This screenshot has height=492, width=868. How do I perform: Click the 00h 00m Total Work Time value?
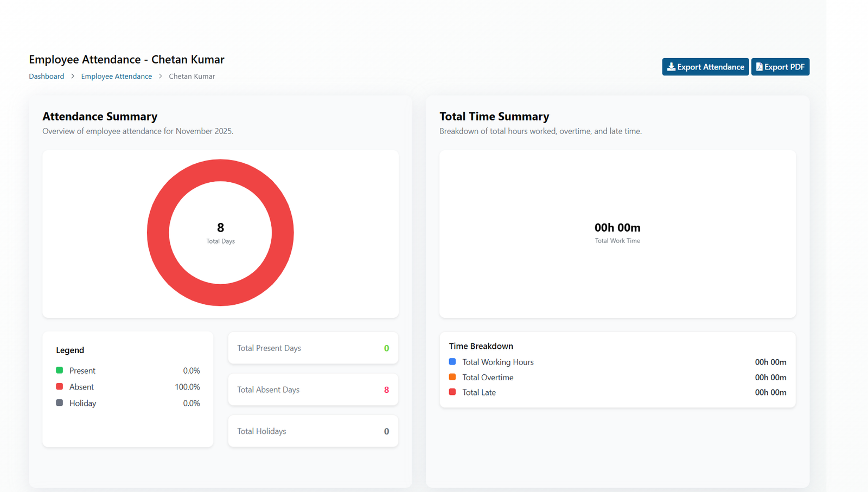click(x=617, y=228)
